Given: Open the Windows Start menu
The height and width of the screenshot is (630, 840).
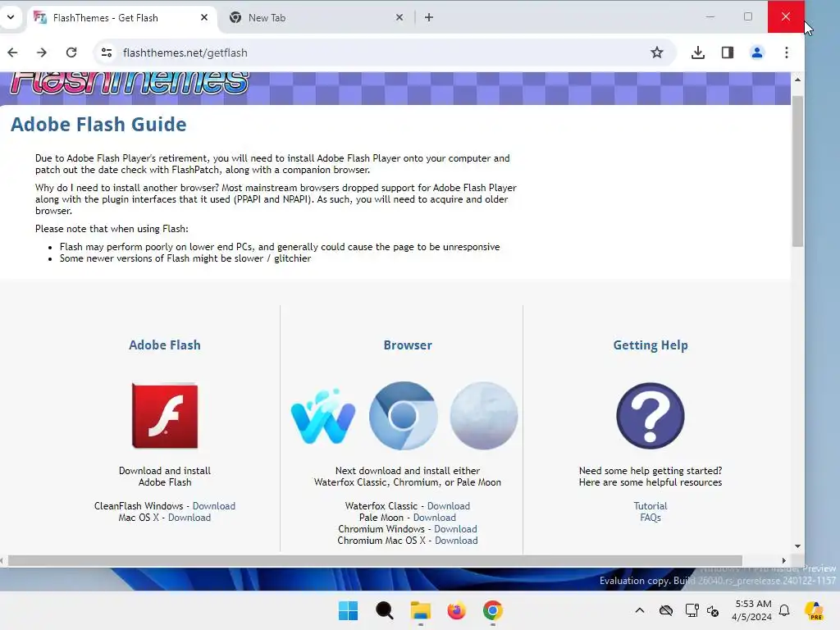Looking at the screenshot, I should coord(348,610).
